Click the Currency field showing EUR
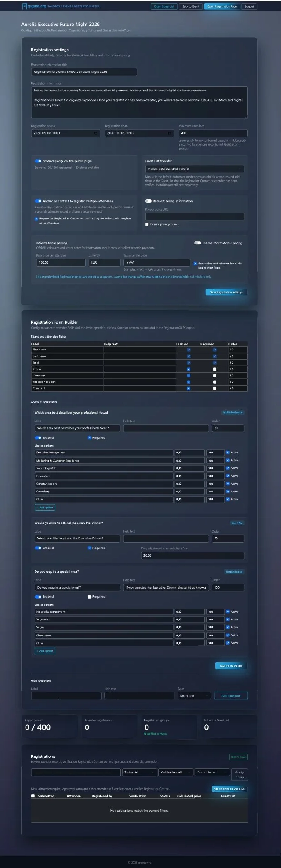This screenshot has height=868, width=281. coord(104,263)
